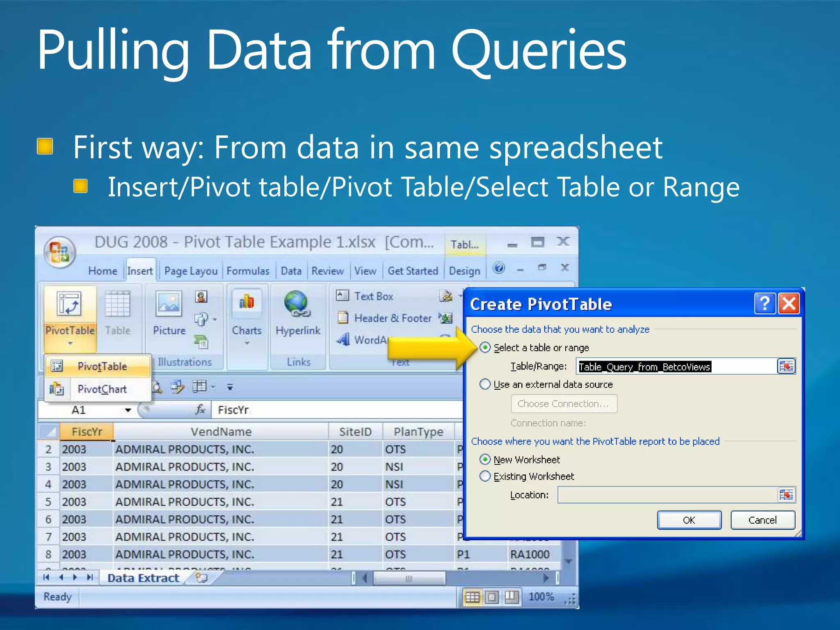
Task: Click the Choose Connection button
Action: [x=564, y=404]
